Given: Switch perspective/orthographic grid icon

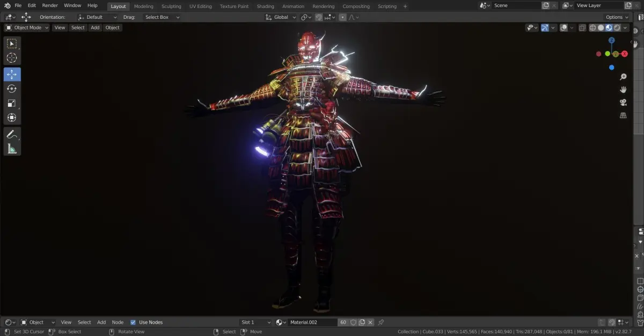Looking at the screenshot, I should (x=623, y=115).
